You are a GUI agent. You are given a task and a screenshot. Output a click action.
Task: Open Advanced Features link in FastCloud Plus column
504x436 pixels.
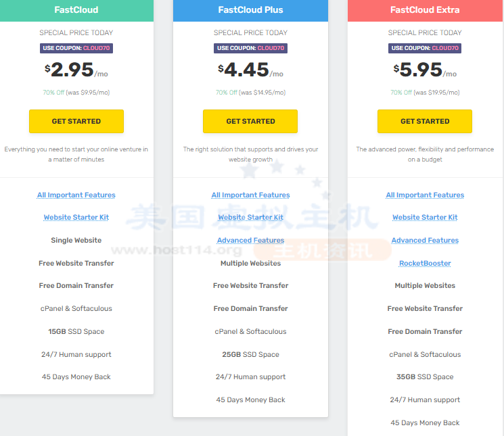click(250, 240)
